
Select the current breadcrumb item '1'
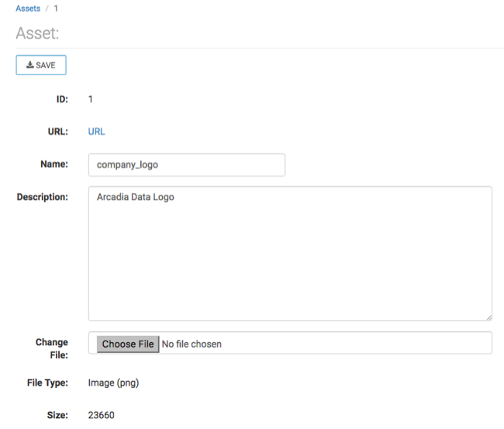(x=56, y=8)
